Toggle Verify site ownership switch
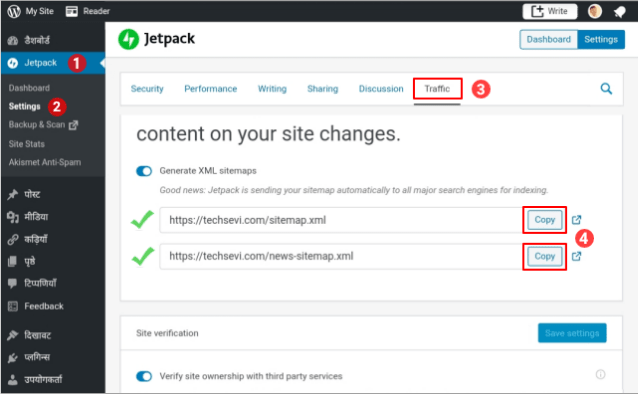Viewport: 638px width, 394px height. 144,376
